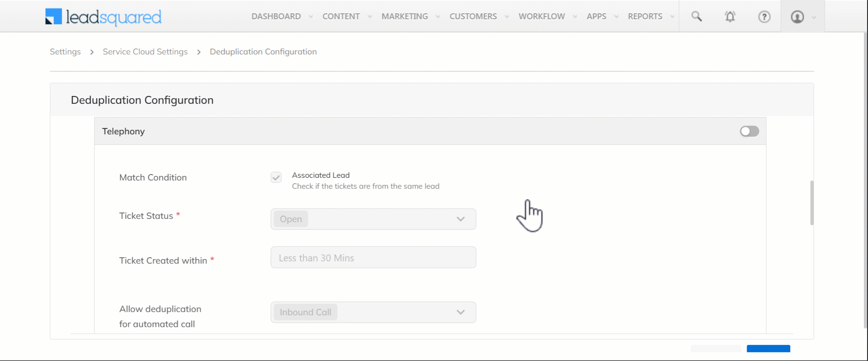868x361 pixels.
Task: Open the APPS menu
Action: [x=596, y=16]
